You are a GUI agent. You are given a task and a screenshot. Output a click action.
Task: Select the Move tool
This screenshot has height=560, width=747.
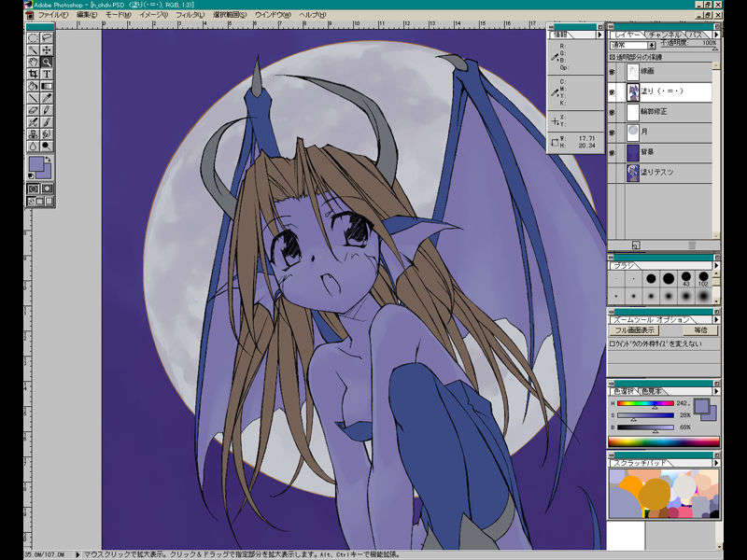pyautogui.click(x=47, y=50)
